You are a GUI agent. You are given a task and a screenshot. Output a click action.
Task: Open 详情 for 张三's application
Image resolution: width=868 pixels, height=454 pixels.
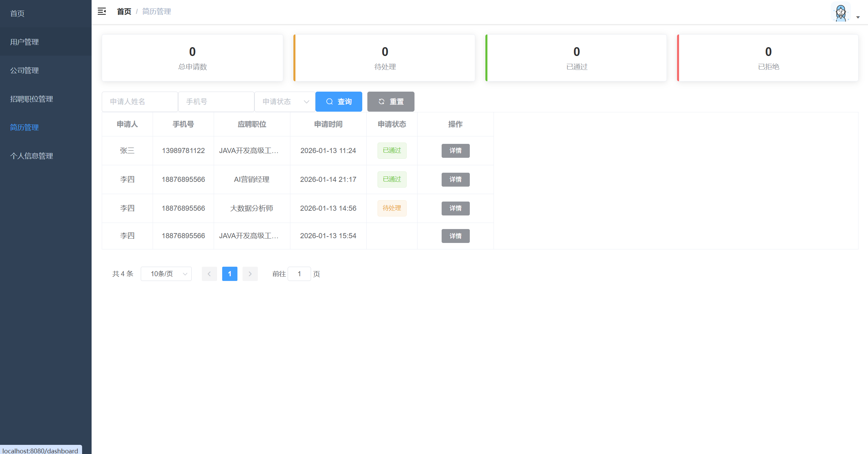coord(455,151)
